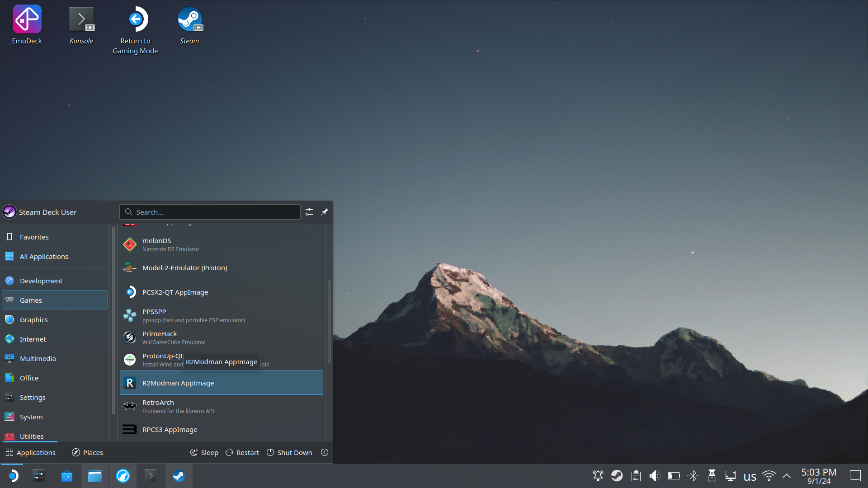Open Discover store from the taskbar
Viewport: 868px width, 488px height.
[x=67, y=476]
